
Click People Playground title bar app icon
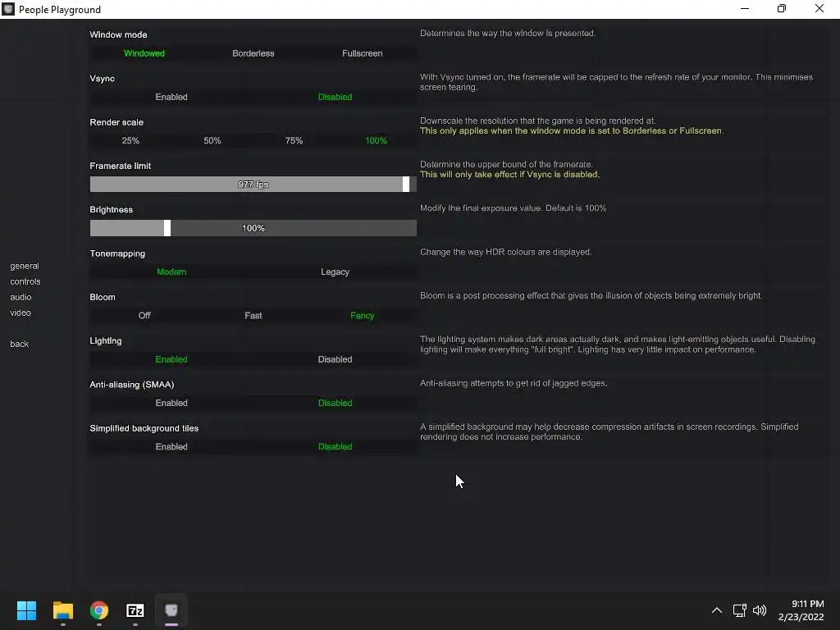coord(8,9)
